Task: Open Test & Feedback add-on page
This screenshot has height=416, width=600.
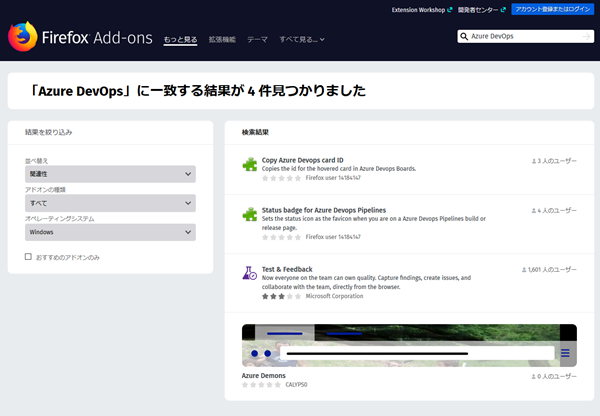Action: click(x=287, y=269)
